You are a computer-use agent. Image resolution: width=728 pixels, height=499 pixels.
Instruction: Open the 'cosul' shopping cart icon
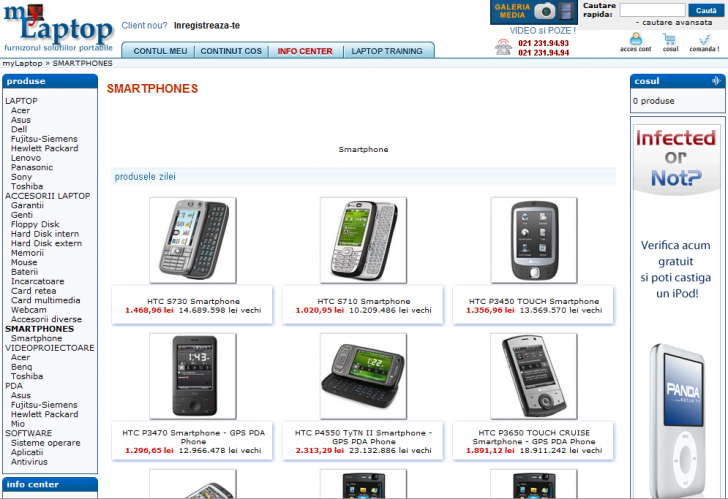[670, 39]
